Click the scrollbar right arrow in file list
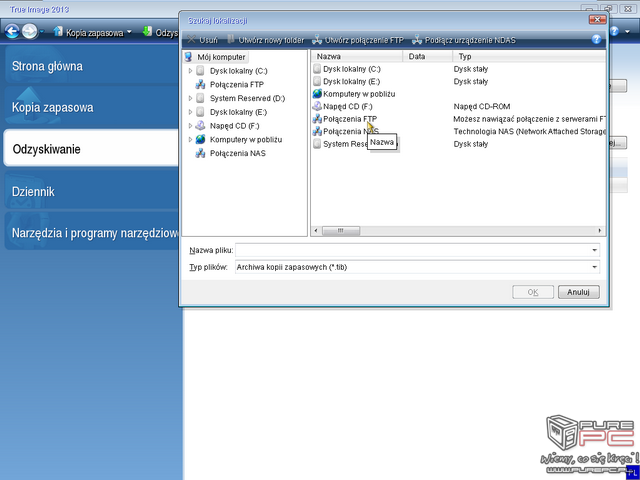This screenshot has width=640, height=480. pyautogui.click(x=600, y=231)
